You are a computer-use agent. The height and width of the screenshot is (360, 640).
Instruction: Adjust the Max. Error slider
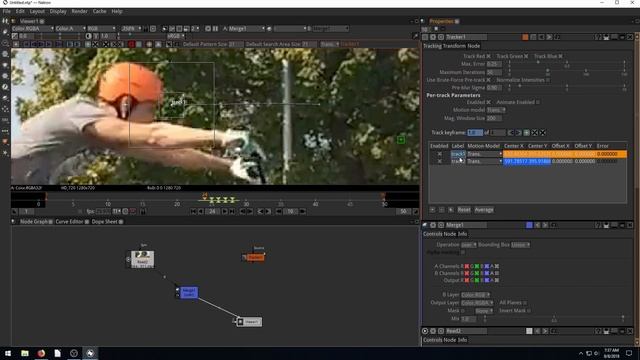567,63
